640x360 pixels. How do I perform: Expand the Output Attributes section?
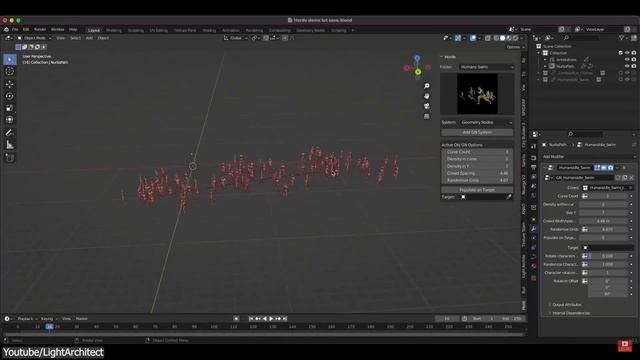(566, 305)
